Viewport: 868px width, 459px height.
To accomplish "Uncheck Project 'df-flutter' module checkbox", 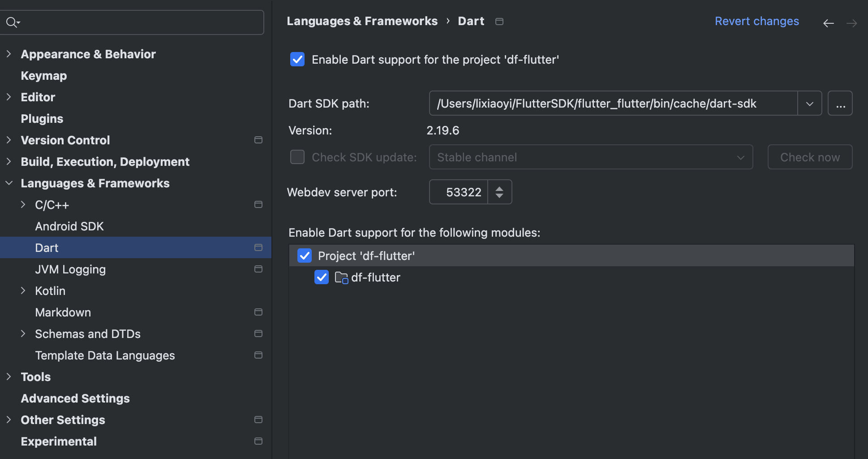I will pyautogui.click(x=305, y=256).
